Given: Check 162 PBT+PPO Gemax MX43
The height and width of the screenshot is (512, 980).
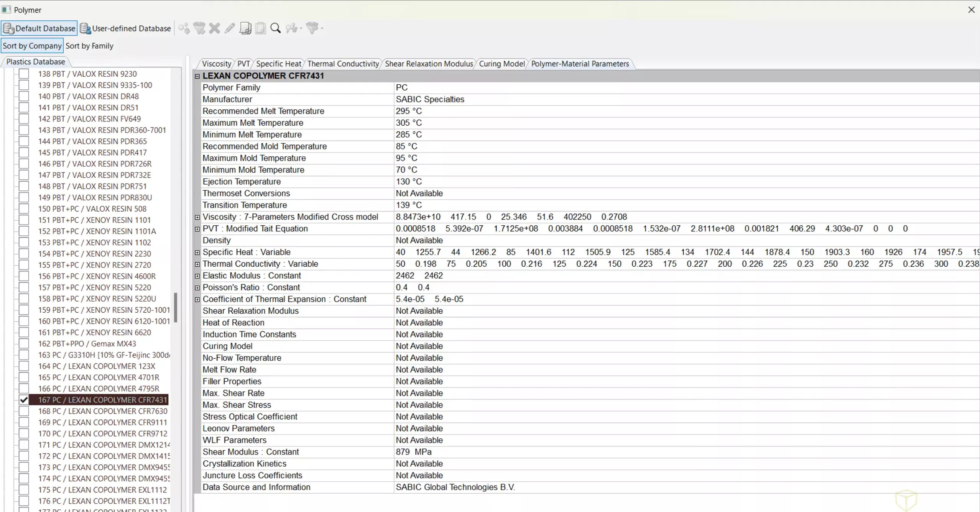Looking at the screenshot, I should [x=24, y=343].
